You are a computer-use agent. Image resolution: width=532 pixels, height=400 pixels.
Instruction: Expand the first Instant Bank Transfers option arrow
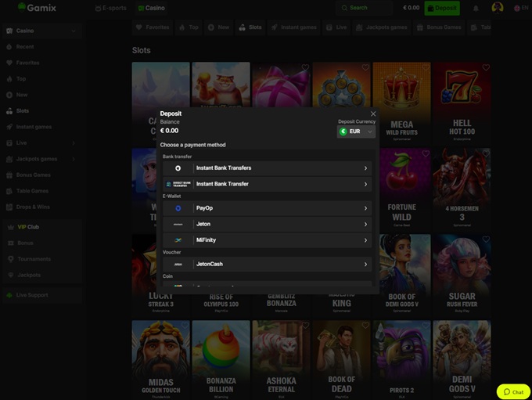365,168
